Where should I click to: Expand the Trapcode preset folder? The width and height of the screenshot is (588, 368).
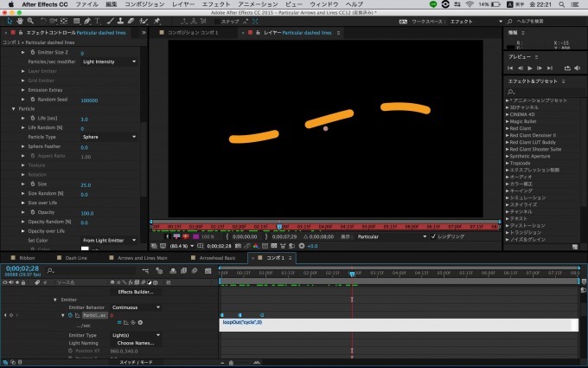(x=508, y=164)
